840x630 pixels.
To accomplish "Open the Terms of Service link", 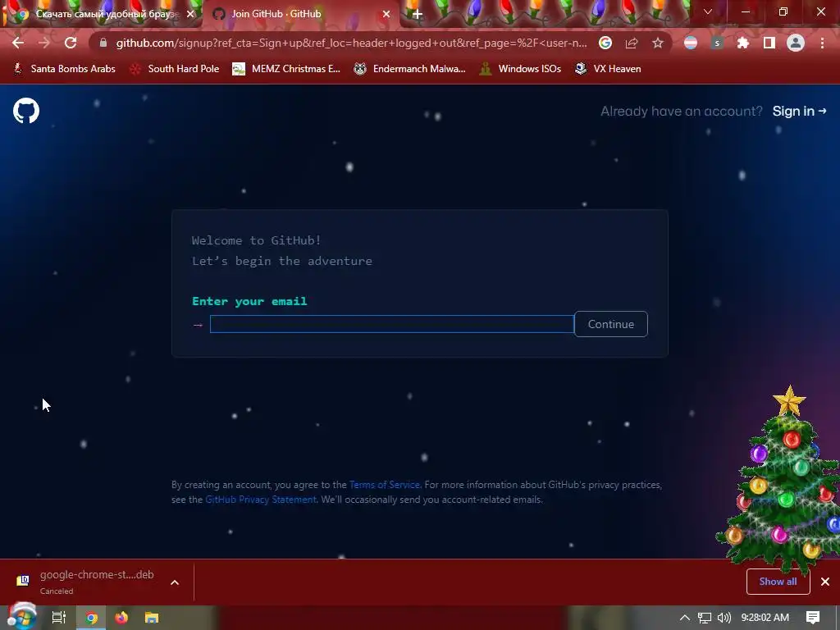I will [x=384, y=485].
